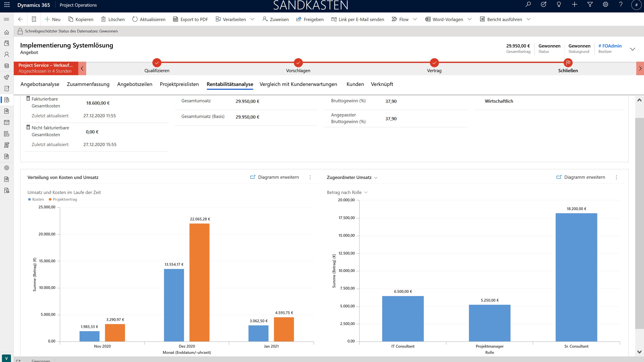Click Link per E-Mail senden
The image size is (644, 362).
(358, 19)
